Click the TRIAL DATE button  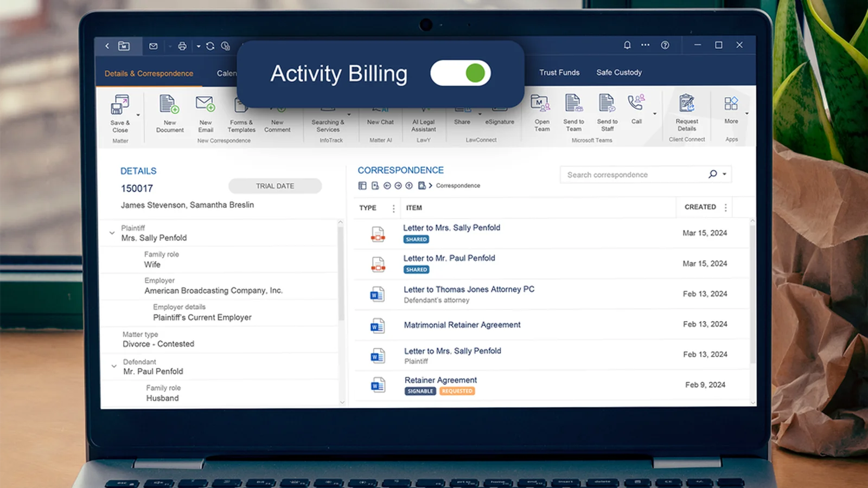pos(275,186)
